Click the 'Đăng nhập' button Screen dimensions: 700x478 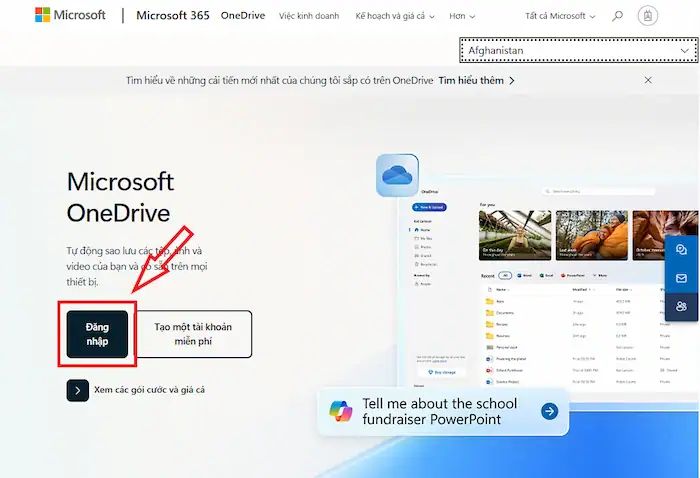coord(98,334)
